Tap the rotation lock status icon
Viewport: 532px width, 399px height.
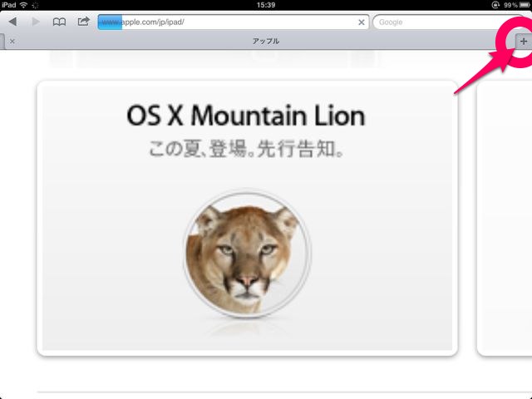point(495,5)
